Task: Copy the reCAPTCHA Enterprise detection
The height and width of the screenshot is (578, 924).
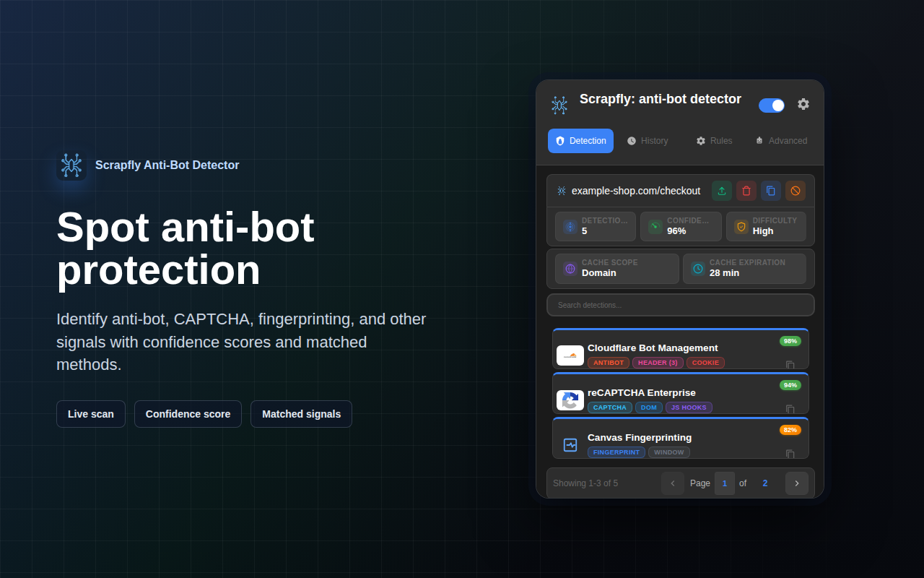Action: 790,409
